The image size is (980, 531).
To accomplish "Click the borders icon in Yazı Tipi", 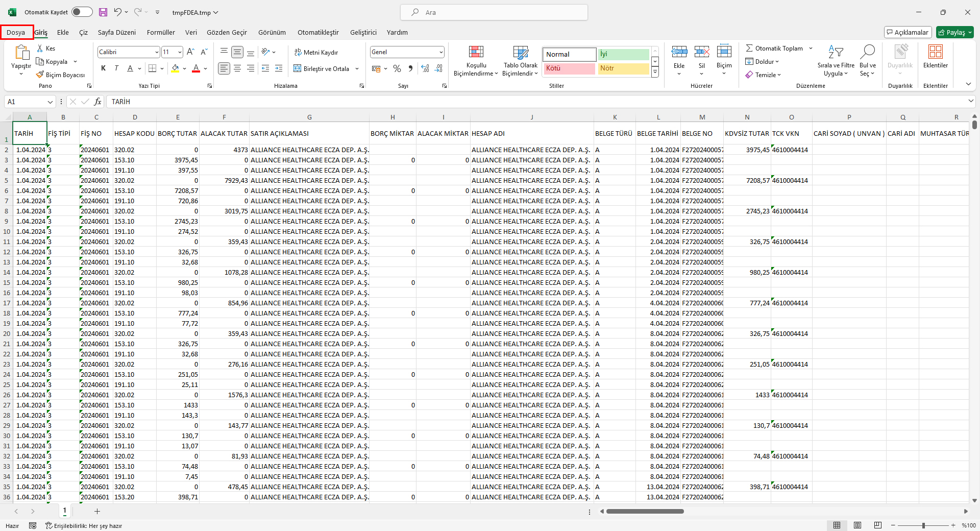I will pyautogui.click(x=152, y=68).
